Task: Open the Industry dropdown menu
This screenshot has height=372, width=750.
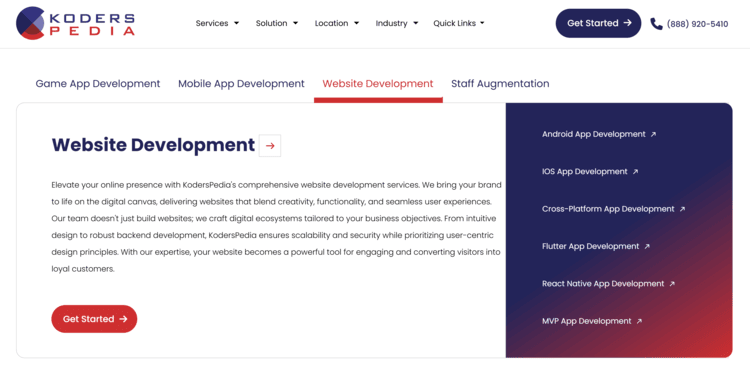Action: coord(397,23)
